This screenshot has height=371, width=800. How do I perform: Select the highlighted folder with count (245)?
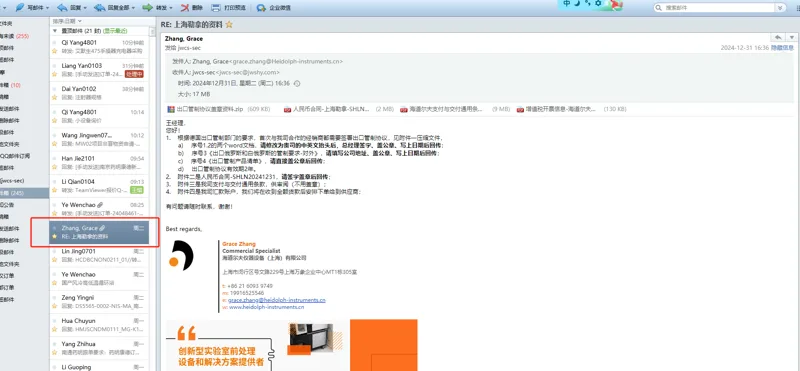coord(23,193)
